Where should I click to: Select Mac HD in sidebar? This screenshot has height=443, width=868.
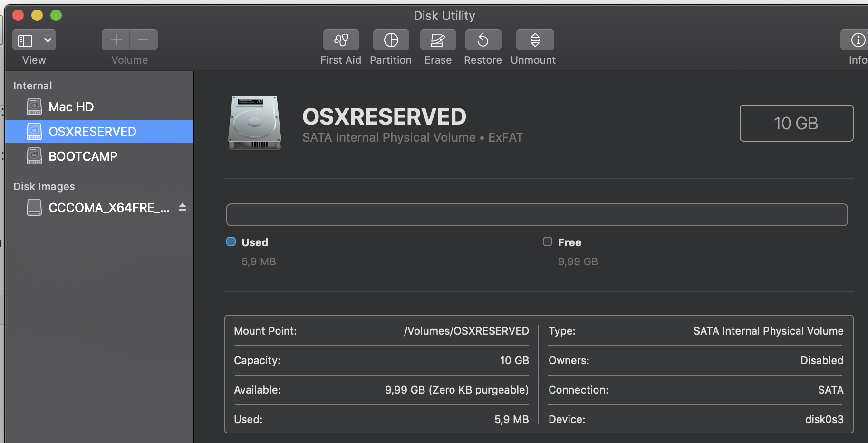tap(99, 106)
